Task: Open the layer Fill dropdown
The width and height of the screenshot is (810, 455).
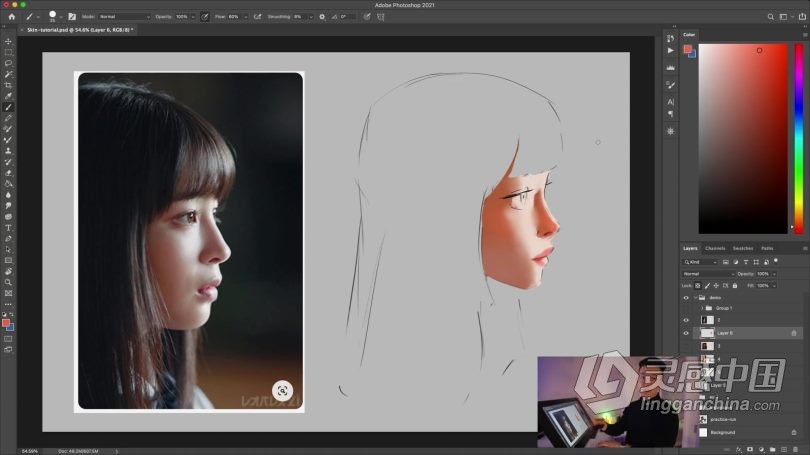Action: 774,286
